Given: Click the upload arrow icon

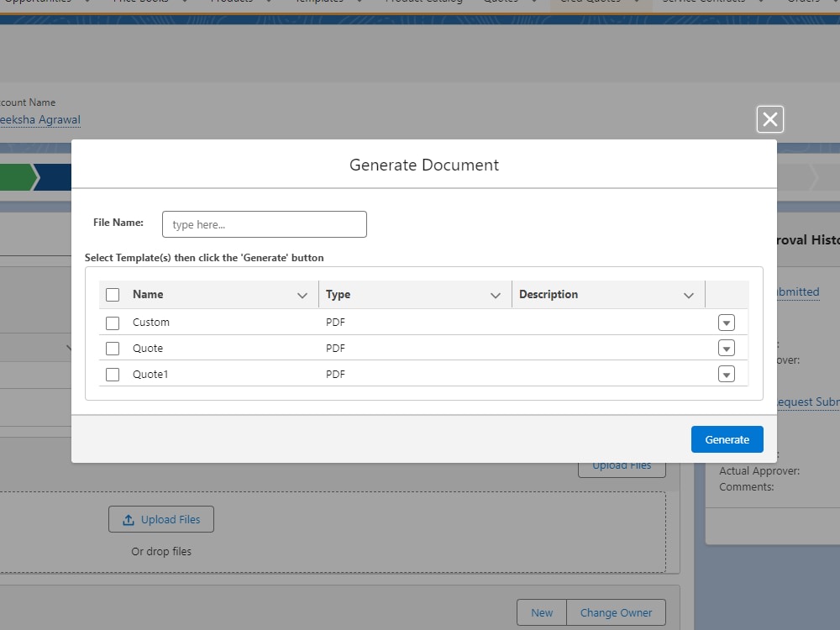Looking at the screenshot, I should [128, 520].
